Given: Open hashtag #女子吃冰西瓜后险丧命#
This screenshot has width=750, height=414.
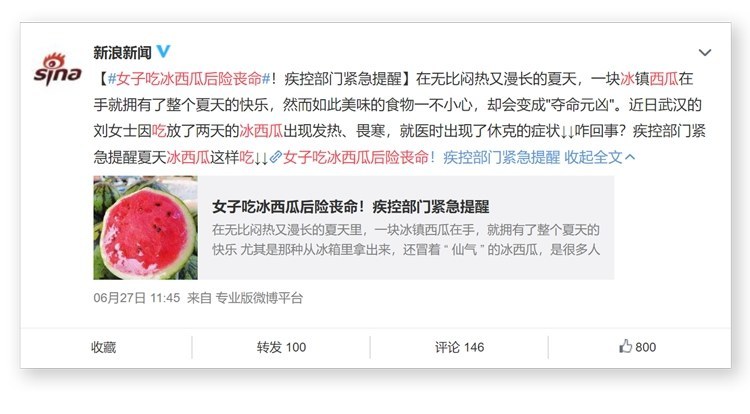Looking at the screenshot, I should click(189, 78).
